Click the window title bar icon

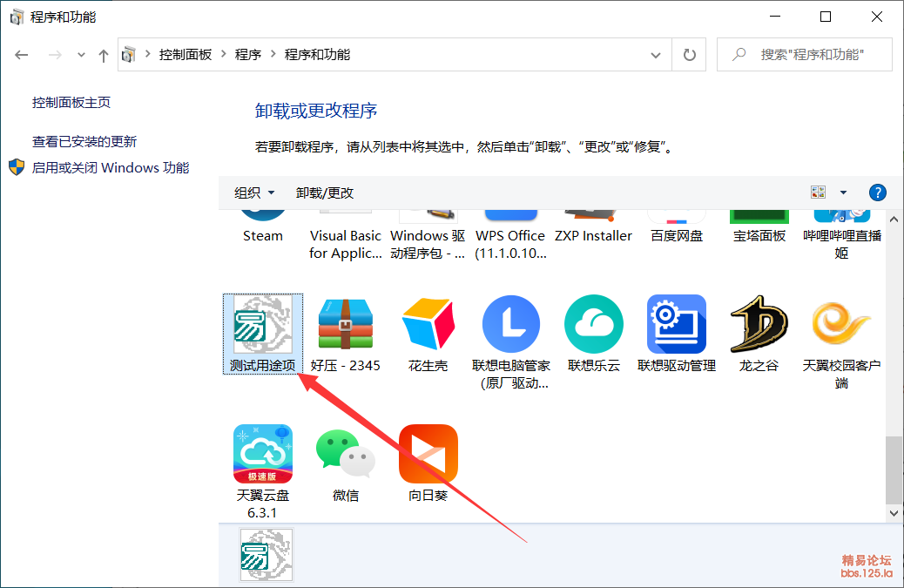coord(17,17)
